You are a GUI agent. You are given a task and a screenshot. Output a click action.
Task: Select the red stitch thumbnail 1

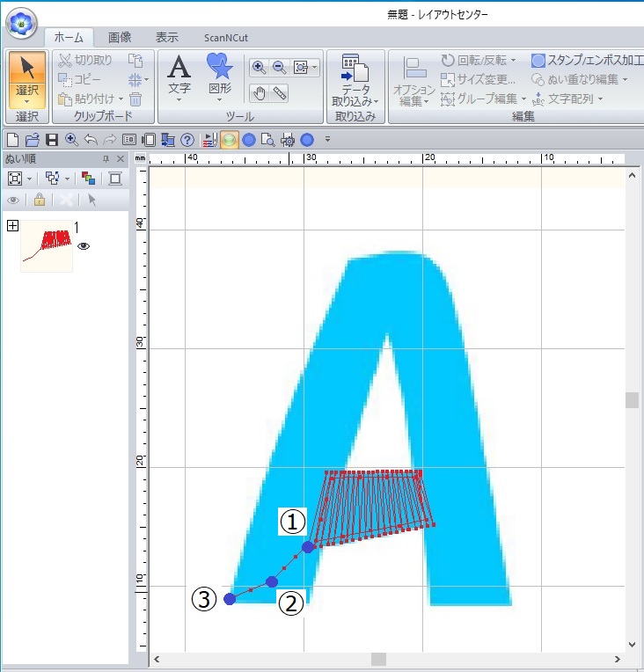coord(47,246)
